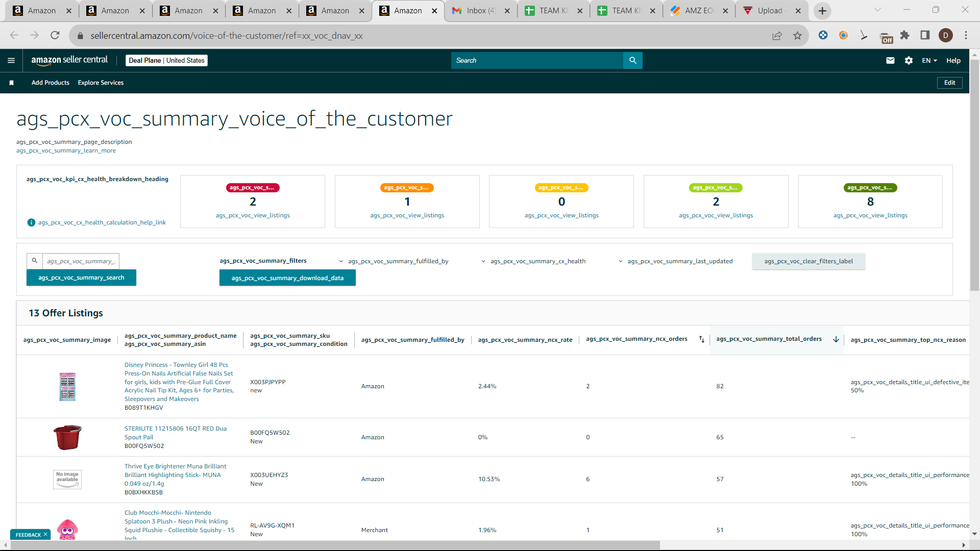
Task: Click the ags_pcx_voc_summary_search button
Action: (81, 278)
